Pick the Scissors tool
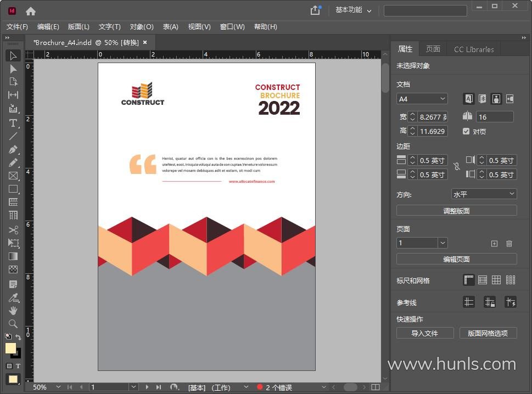 click(13, 230)
